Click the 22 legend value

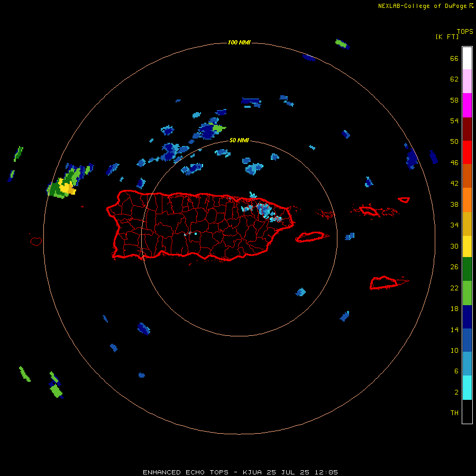pos(454,288)
